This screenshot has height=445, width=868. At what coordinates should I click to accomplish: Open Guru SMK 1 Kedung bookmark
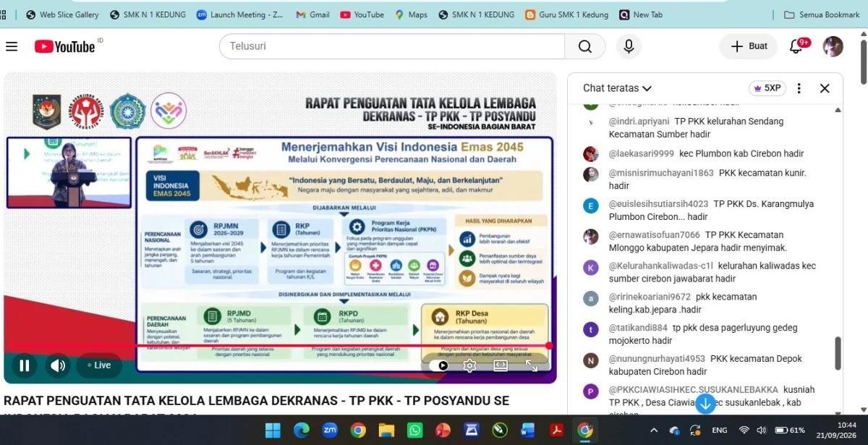tap(567, 14)
